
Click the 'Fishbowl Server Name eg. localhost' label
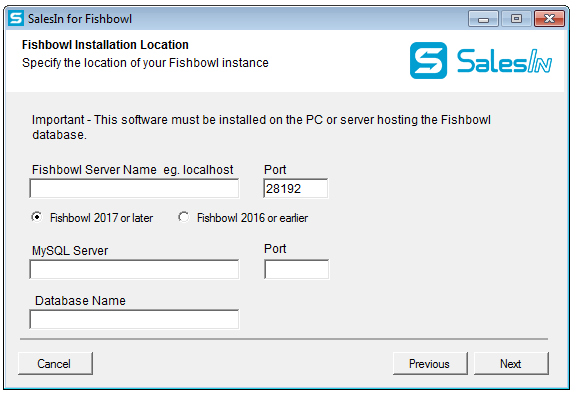pyautogui.click(x=132, y=170)
